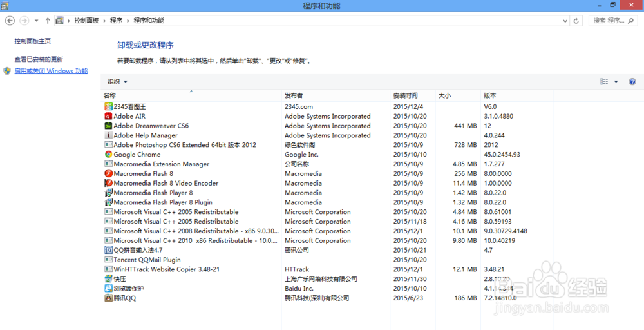Click the Macromedia Extension Manager icon
The height and width of the screenshot is (330, 644).
click(108, 164)
